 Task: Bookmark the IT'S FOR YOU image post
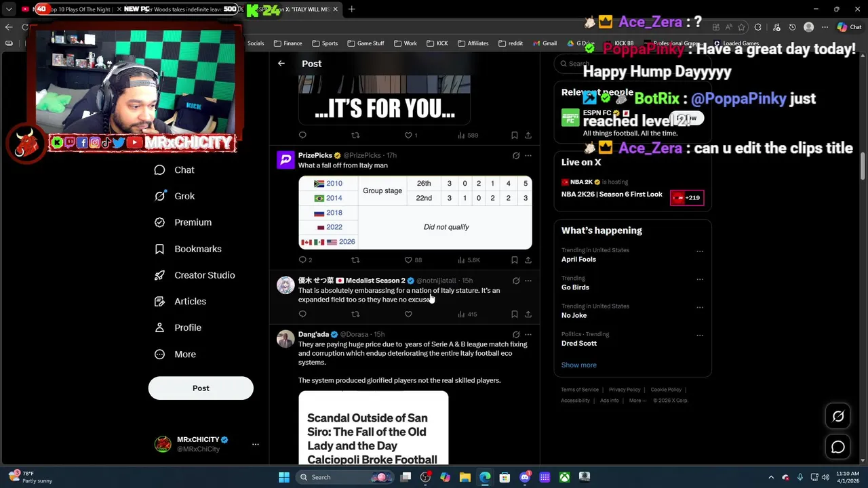515,135
